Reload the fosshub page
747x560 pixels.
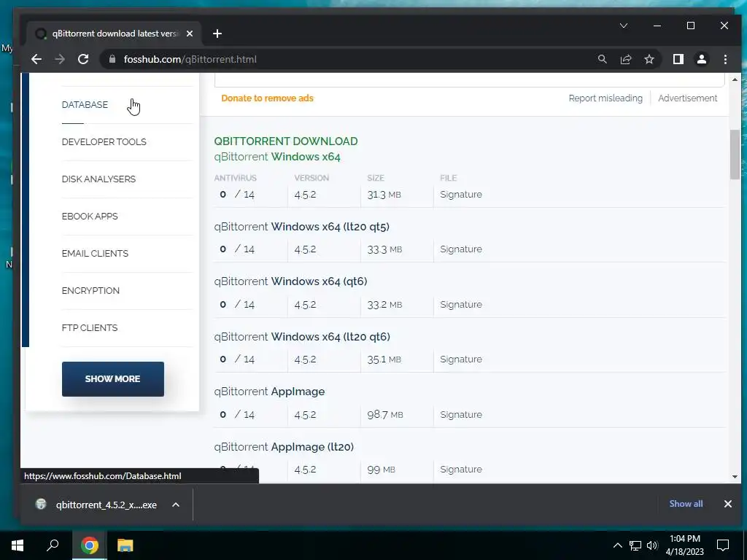pos(83,59)
